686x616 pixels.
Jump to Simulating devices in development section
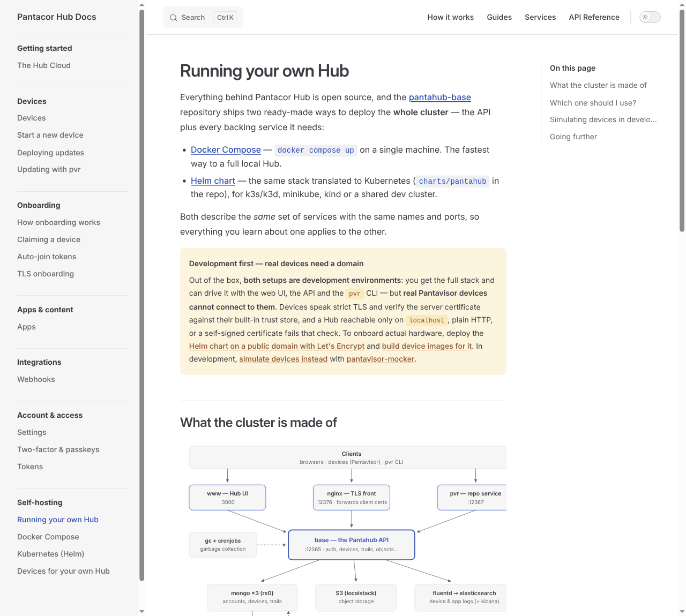click(603, 119)
